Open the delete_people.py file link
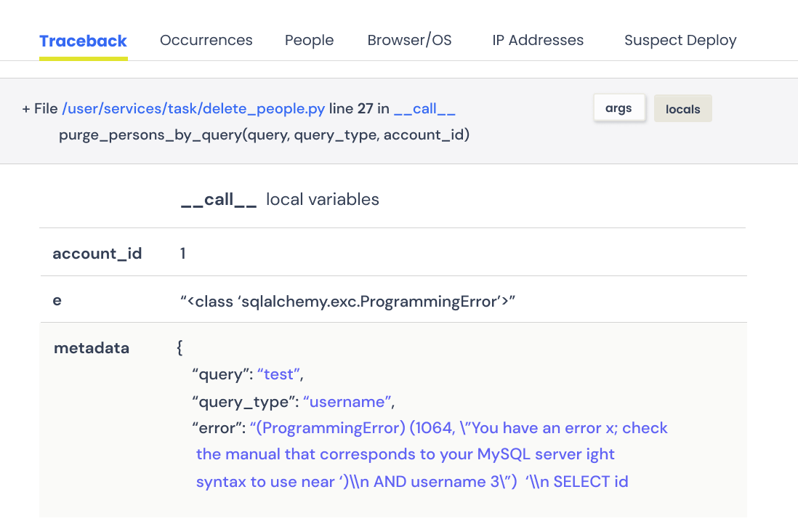 click(193, 108)
